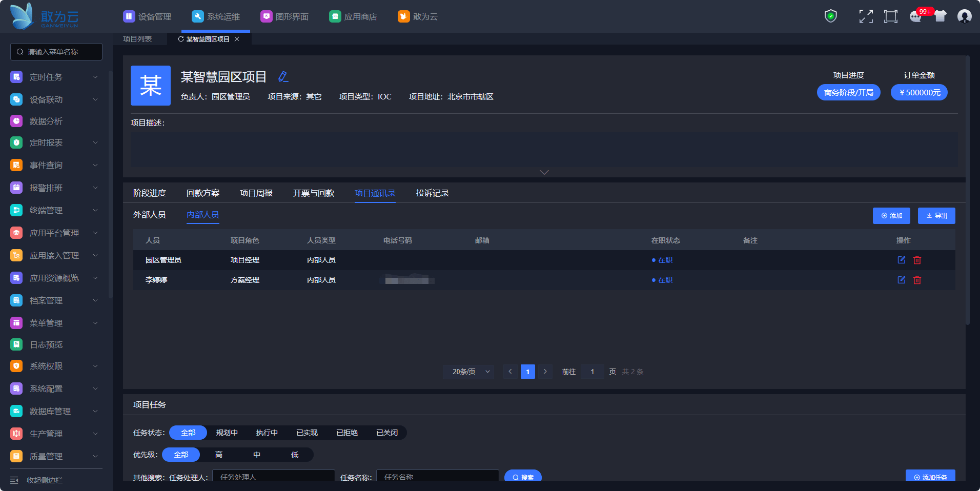Edit the 园区管理员 row
Image resolution: width=980 pixels, height=491 pixels.
pos(902,260)
